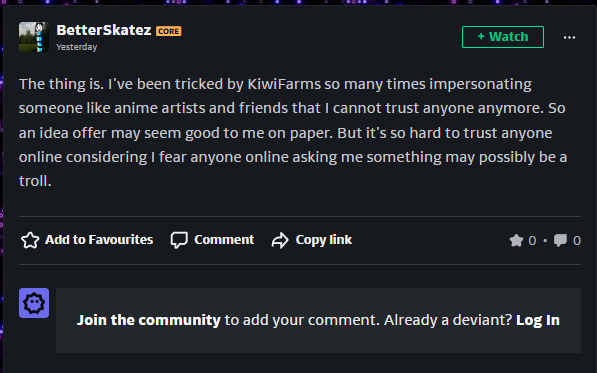
Task: Click the Log In link
Action: (x=538, y=320)
